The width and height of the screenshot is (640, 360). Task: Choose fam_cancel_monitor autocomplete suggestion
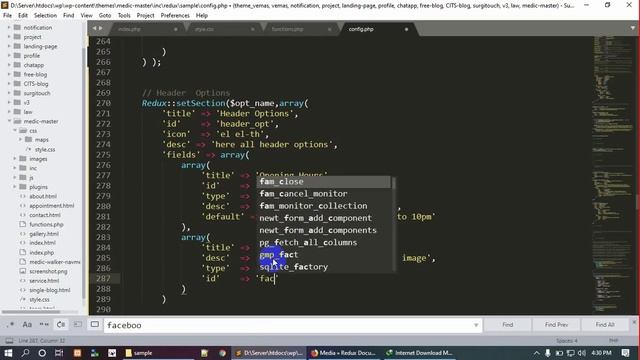coord(324,194)
